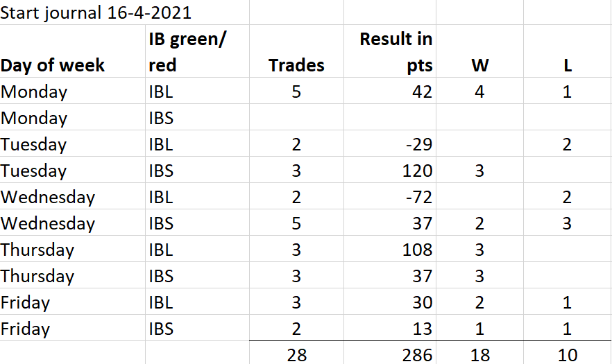Select the total trades cell showing 28

coord(297,353)
